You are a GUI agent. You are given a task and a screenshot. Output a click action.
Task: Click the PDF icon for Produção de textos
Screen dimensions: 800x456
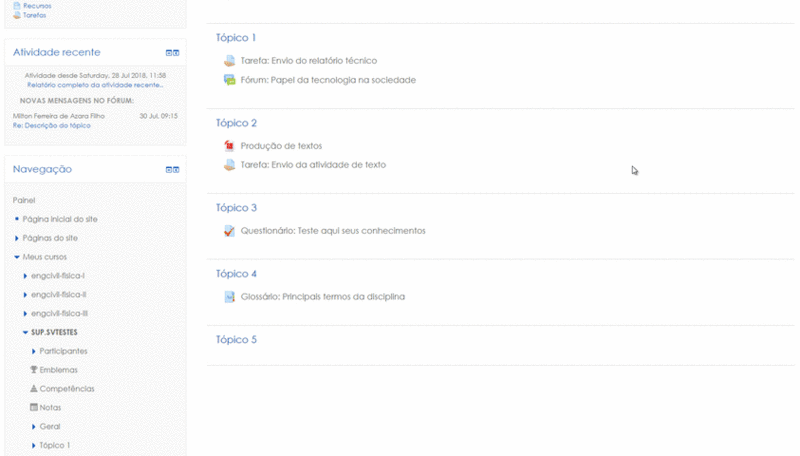pyautogui.click(x=230, y=146)
